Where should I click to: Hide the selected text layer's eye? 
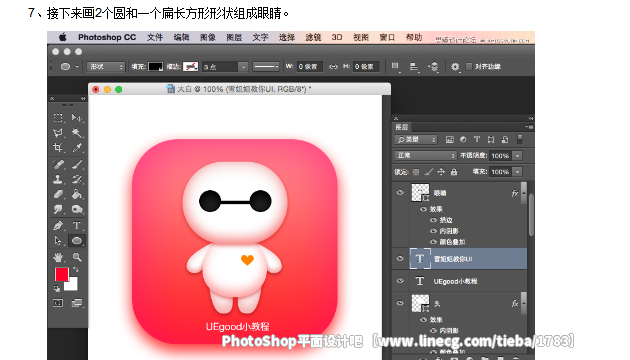[x=400, y=258]
